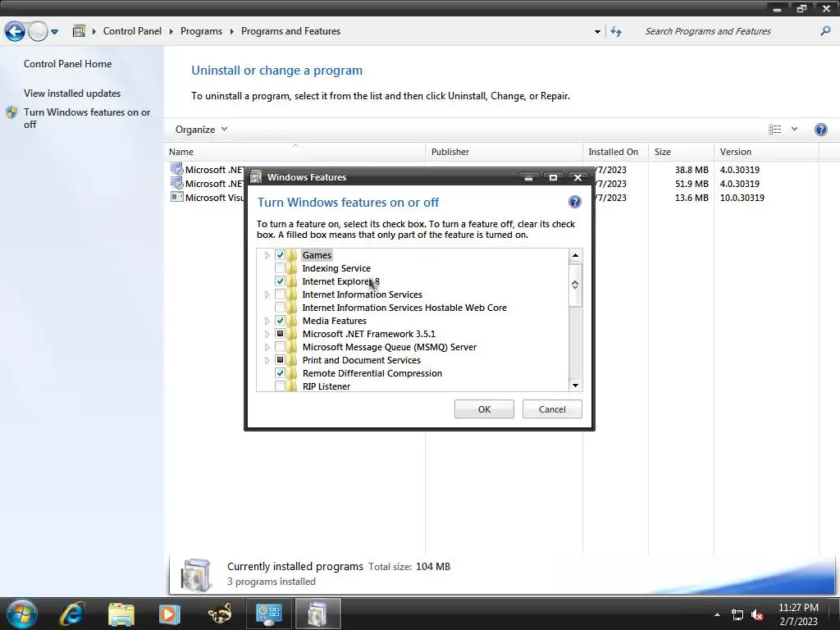Screen dimensions: 840x630
Task: Click OK in Windows Features dialog
Action: 484,409
